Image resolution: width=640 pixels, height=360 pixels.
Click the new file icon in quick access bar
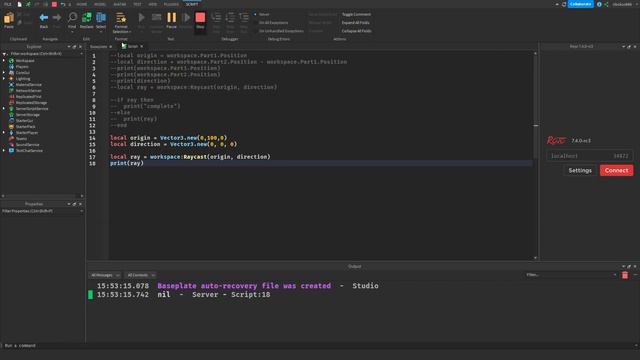click(19, 4)
